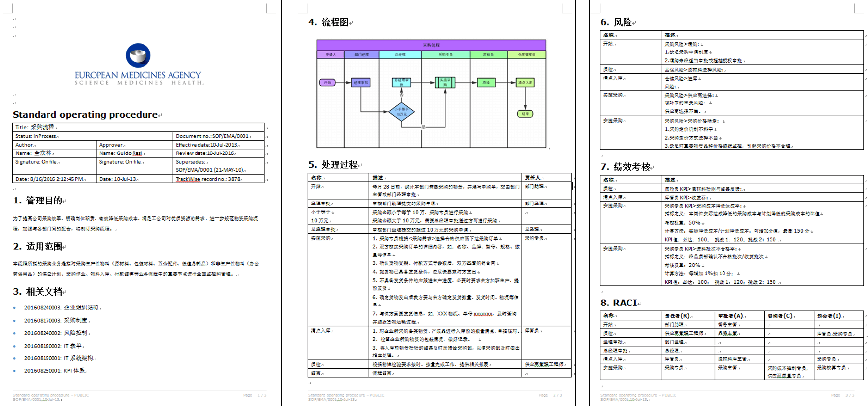This screenshot has height=406, width=868.
Task: Select the '总经理审批' flowchart box
Action: 401,82
